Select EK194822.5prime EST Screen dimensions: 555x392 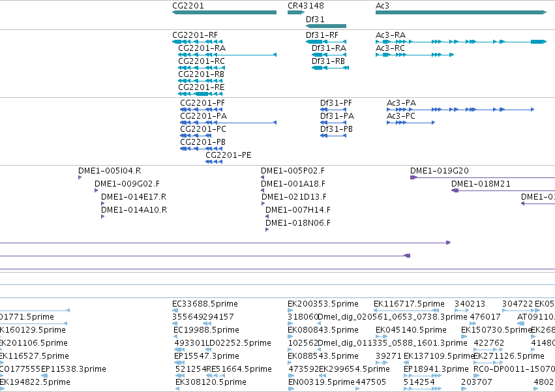pyautogui.click(x=1, y=389)
